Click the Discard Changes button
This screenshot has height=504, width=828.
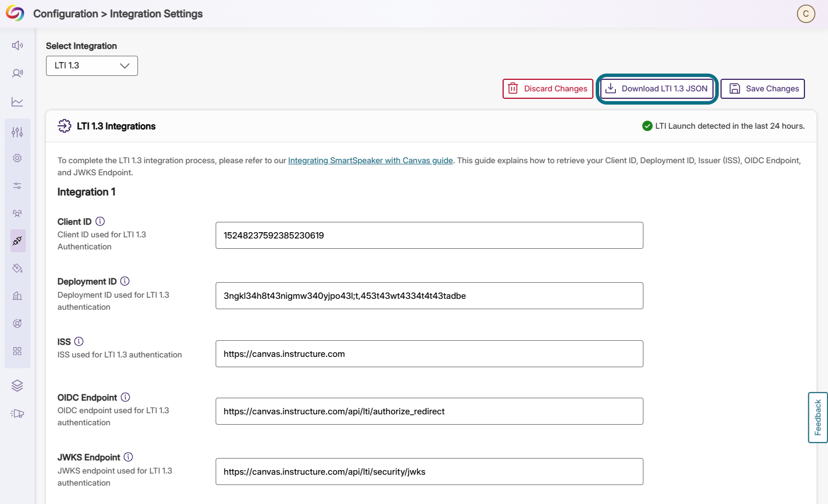[548, 89]
